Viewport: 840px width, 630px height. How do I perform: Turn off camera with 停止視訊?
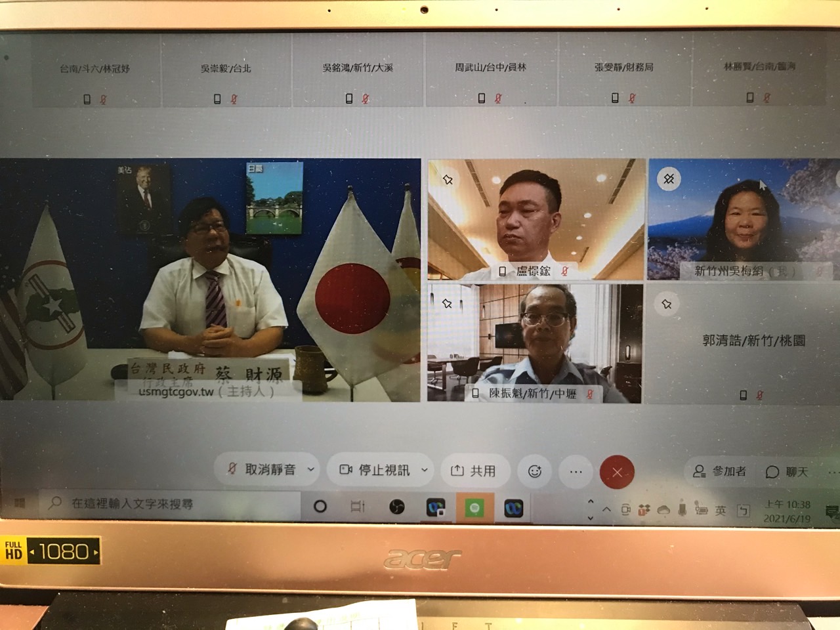[375, 470]
